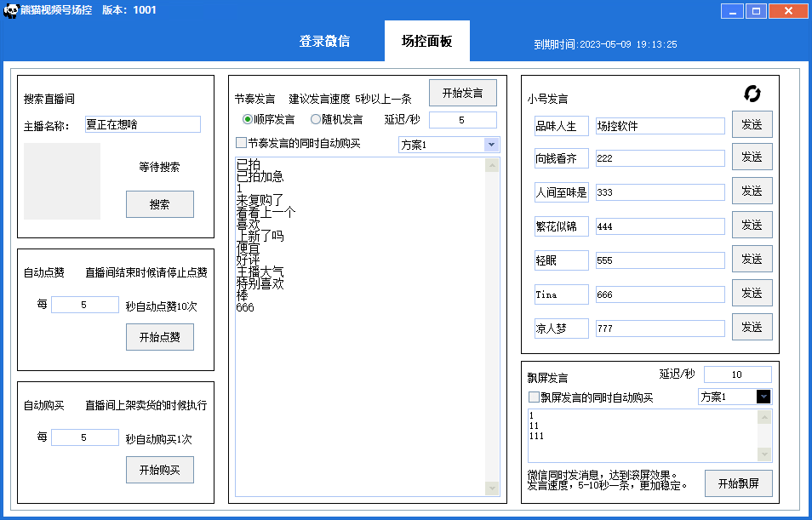Open the 方案1 dropdown beside 节奏发言 checkbox
Image resolution: width=812 pixels, height=520 pixels.
[489, 144]
